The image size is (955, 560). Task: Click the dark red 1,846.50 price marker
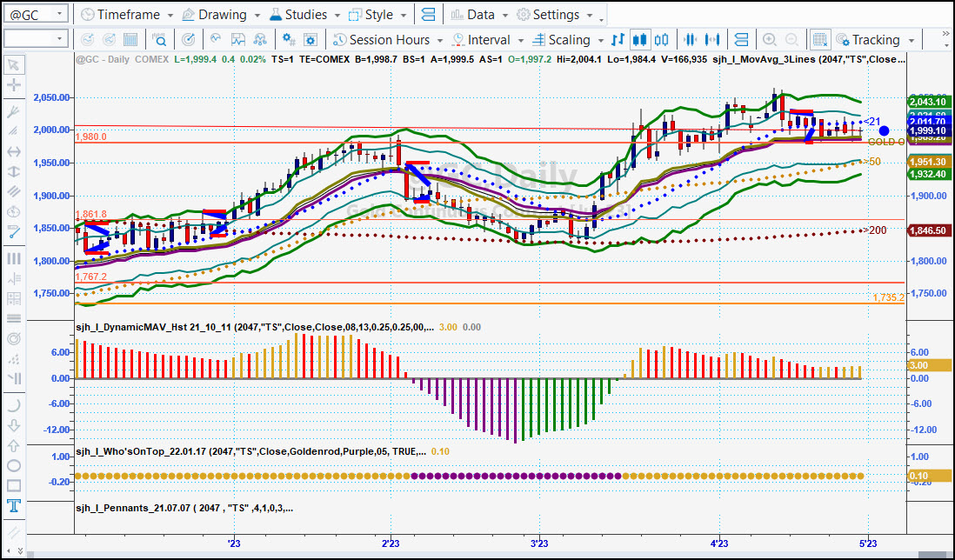[927, 230]
